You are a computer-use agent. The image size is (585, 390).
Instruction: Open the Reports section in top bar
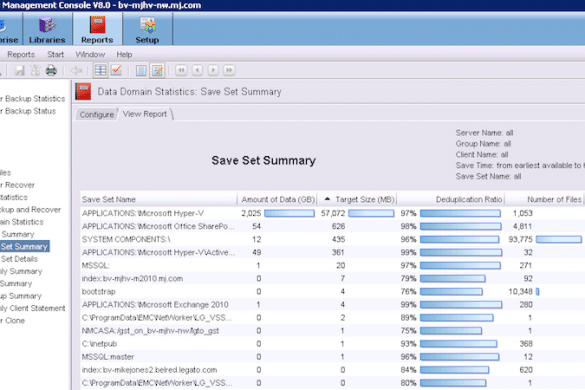point(97,30)
